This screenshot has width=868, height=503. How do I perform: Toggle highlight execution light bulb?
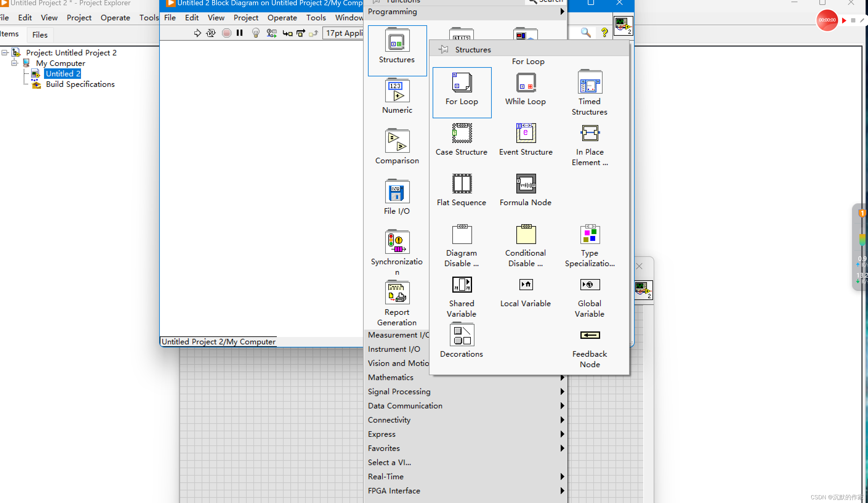tap(256, 33)
